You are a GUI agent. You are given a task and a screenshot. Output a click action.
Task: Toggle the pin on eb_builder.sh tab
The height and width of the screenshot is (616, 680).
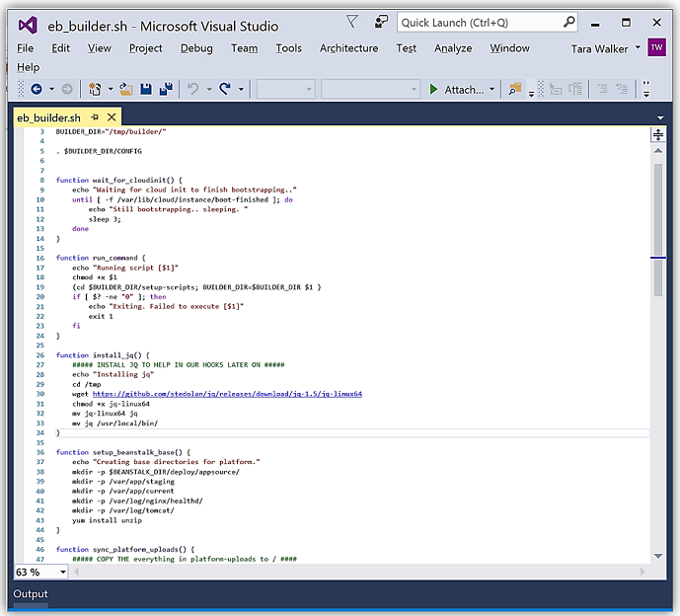pyautogui.click(x=95, y=117)
